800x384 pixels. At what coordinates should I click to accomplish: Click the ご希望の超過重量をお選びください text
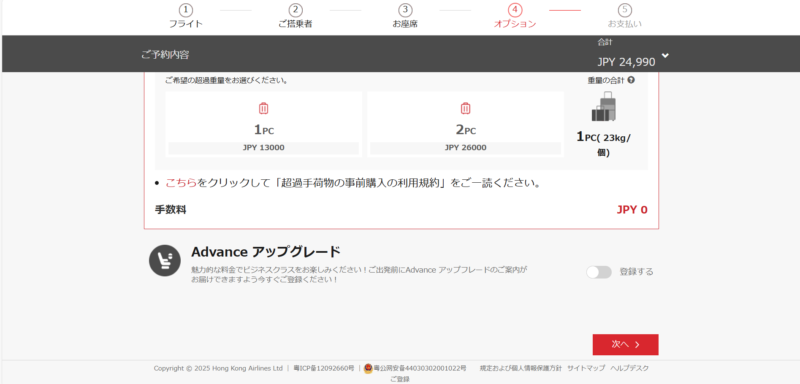point(226,81)
